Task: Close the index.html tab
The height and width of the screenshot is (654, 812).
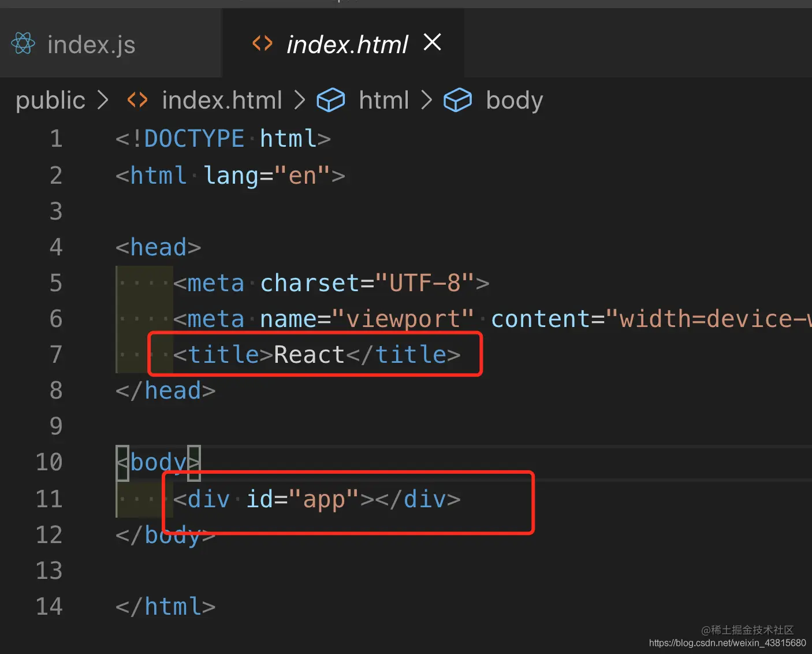Action: point(432,42)
